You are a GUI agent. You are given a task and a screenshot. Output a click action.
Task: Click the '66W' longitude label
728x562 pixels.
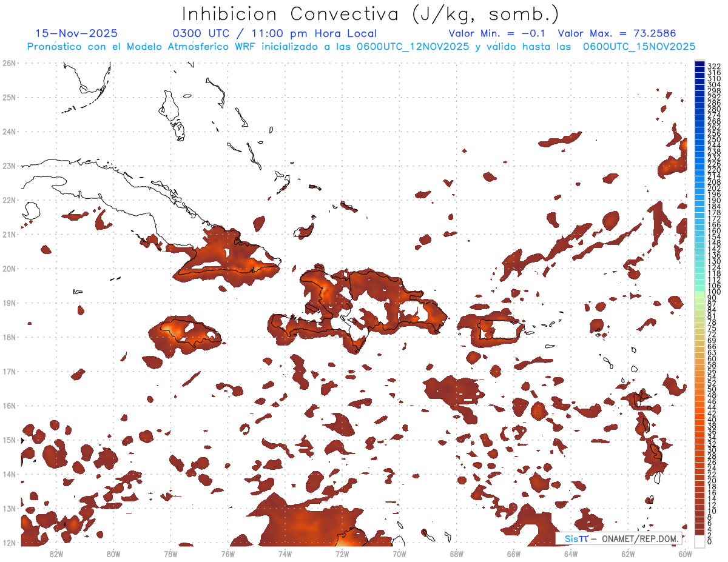tap(513, 554)
